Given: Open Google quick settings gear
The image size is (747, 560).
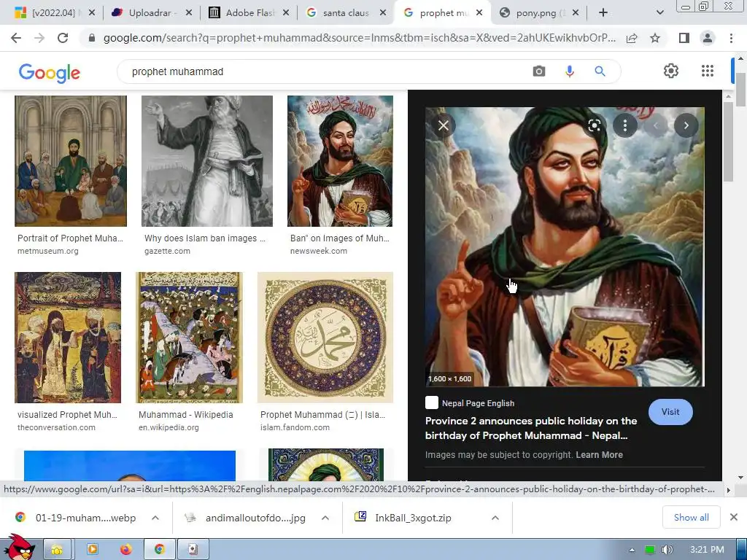Looking at the screenshot, I should [671, 71].
